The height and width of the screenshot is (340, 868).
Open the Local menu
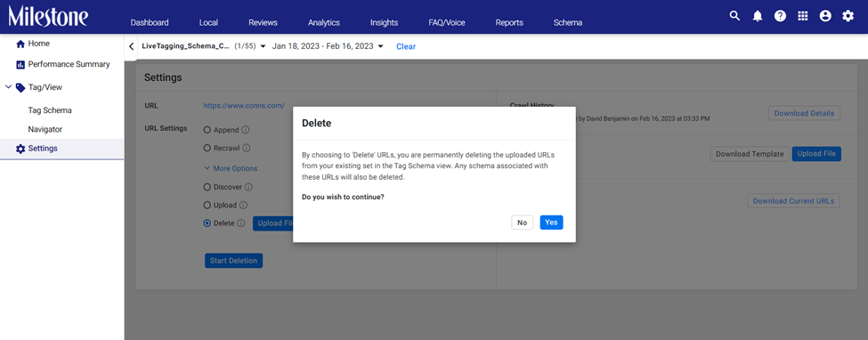point(208,23)
